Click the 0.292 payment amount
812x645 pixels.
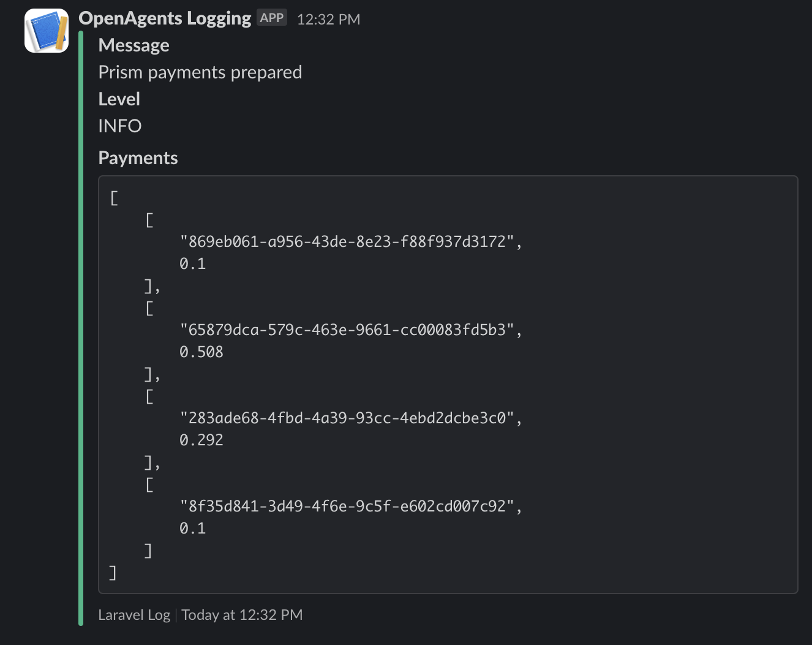point(201,440)
